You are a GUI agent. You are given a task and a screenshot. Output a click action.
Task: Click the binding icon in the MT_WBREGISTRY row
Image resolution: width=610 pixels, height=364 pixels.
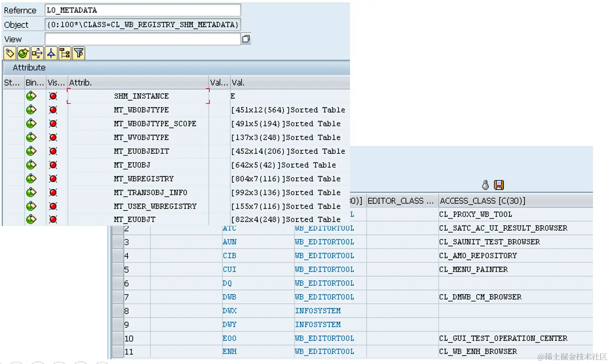tap(31, 179)
